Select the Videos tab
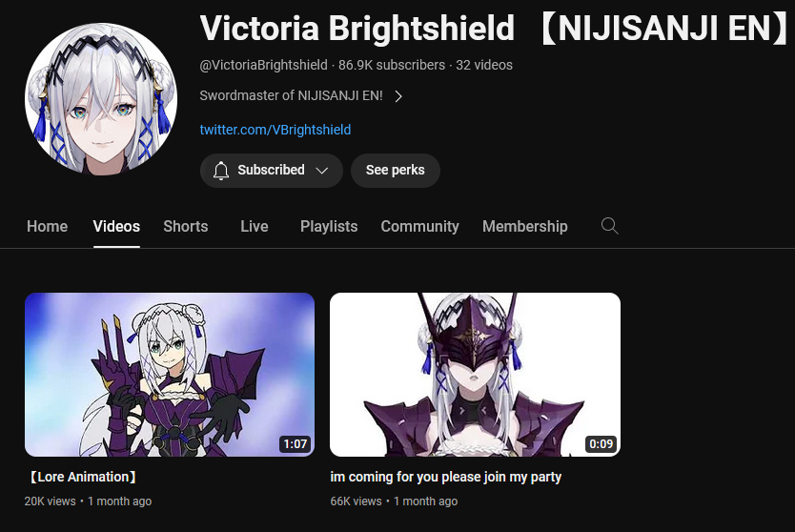 [116, 226]
